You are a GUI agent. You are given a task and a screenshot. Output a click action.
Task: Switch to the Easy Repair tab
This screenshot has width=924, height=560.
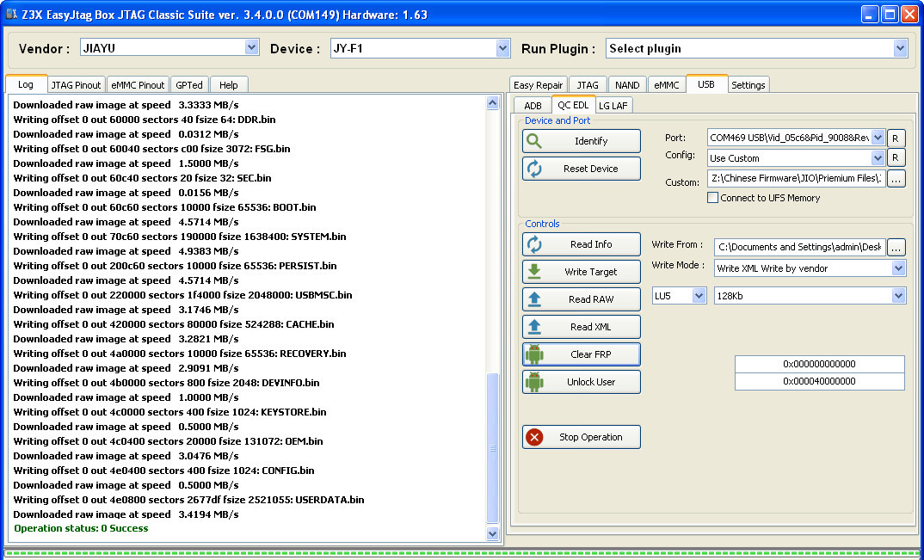(538, 85)
